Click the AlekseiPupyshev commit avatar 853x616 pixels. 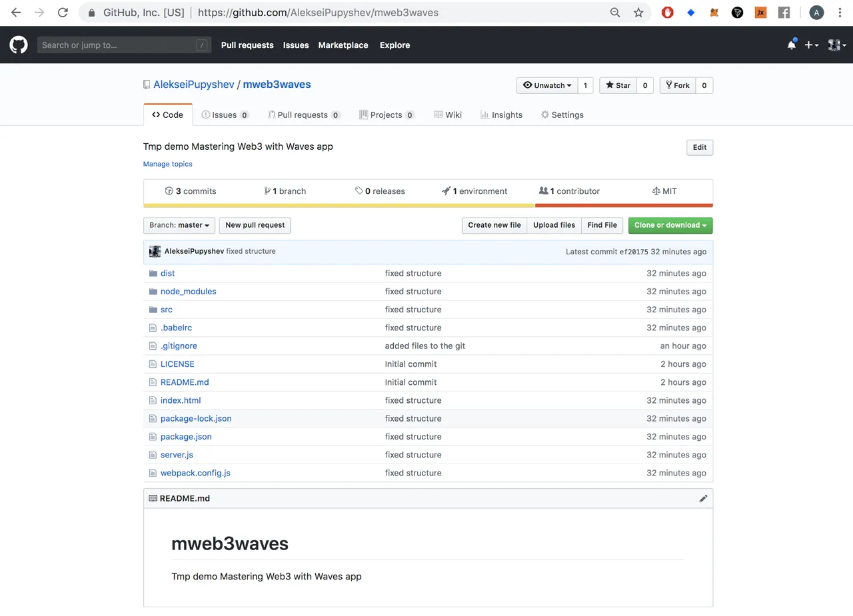pos(155,252)
